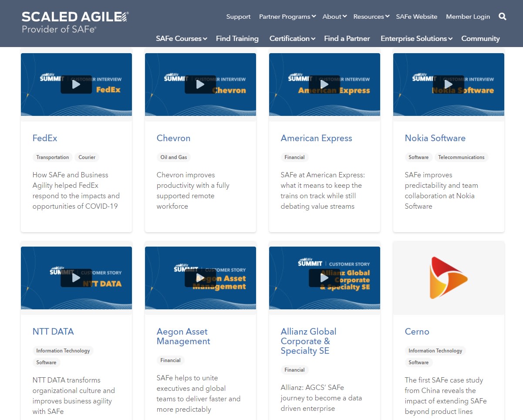This screenshot has height=420, width=523.
Task: Open Allianz Global Corporate & Specialty SE title
Action: click(x=309, y=341)
